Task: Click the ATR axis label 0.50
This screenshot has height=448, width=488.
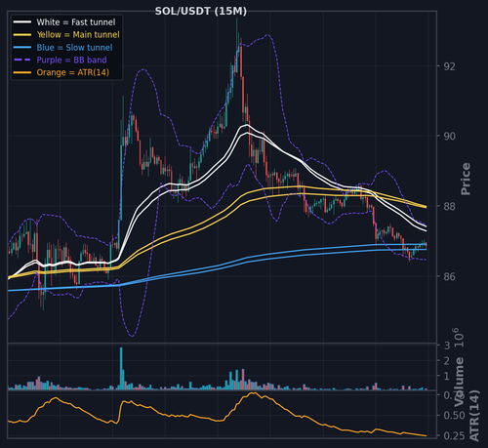Action: click(454, 416)
